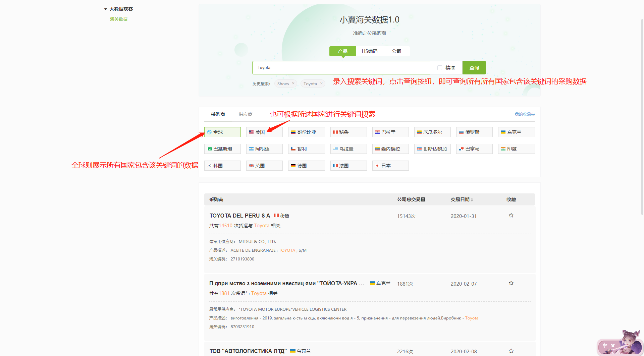The height and width of the screenshot is (356, 644).
Task: Filter by 德国 flag button
Action: click(x=306, y=166)
